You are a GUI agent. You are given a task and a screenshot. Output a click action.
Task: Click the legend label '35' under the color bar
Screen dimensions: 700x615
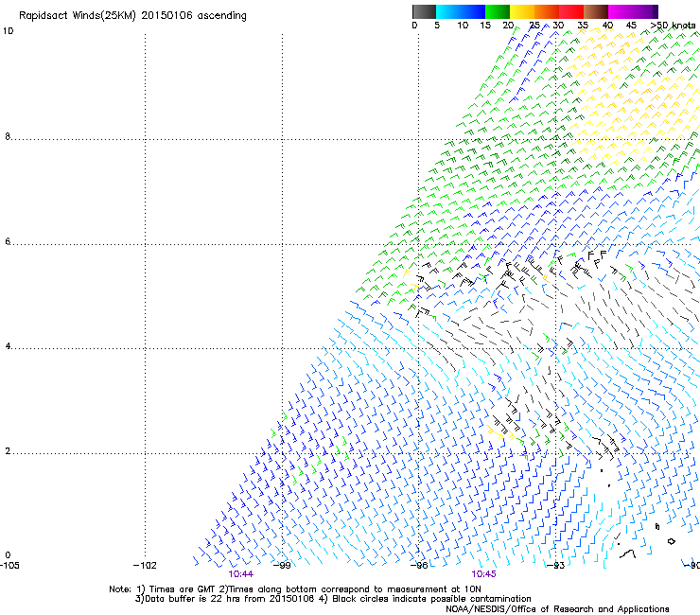pyautogui.click(x=583, y=26)
